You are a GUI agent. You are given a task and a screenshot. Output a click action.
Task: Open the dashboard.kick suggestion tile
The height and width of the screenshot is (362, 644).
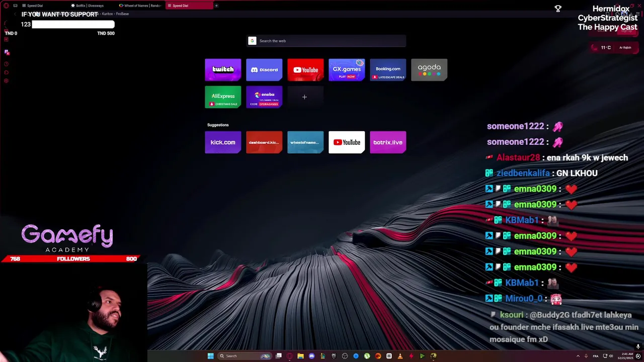tap(264, 142)
